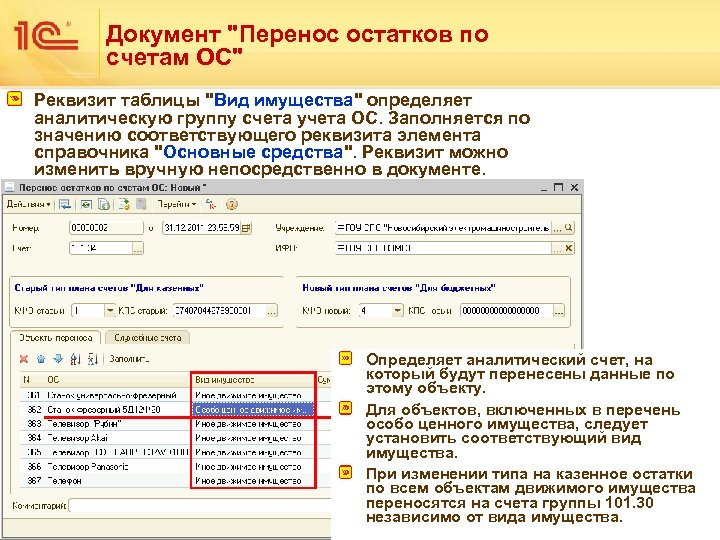Open the Действия dropdown menu
This screenshot has height=540, width=720.
click(x=28, y=204)
